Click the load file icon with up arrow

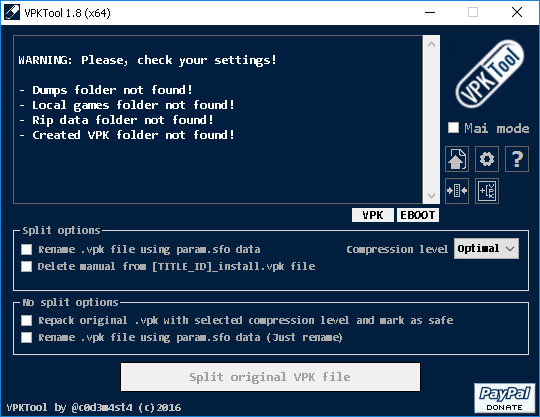(457, 159)
